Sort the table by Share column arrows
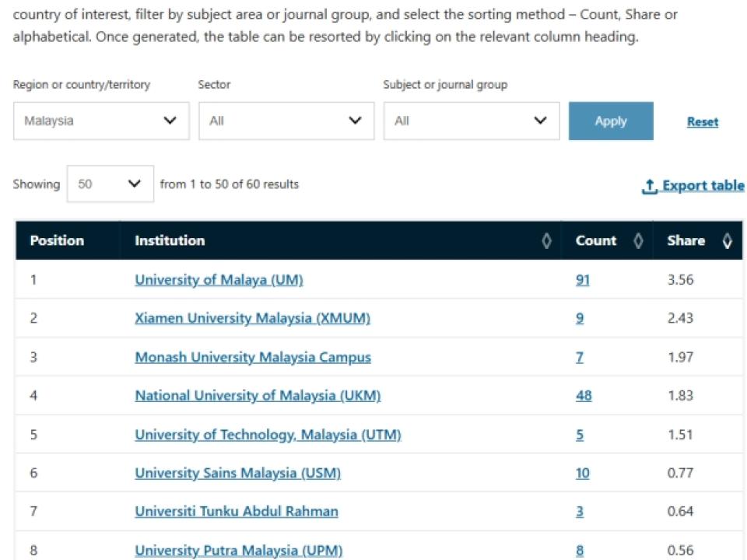Screen dimensions: 747x560 [x=727, y=241]
